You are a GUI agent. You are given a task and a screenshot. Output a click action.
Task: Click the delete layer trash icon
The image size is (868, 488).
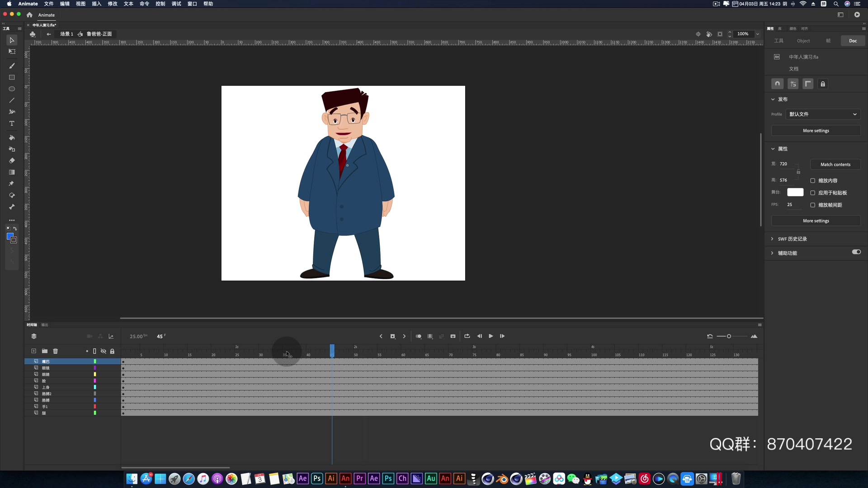(x=56, y=351)
